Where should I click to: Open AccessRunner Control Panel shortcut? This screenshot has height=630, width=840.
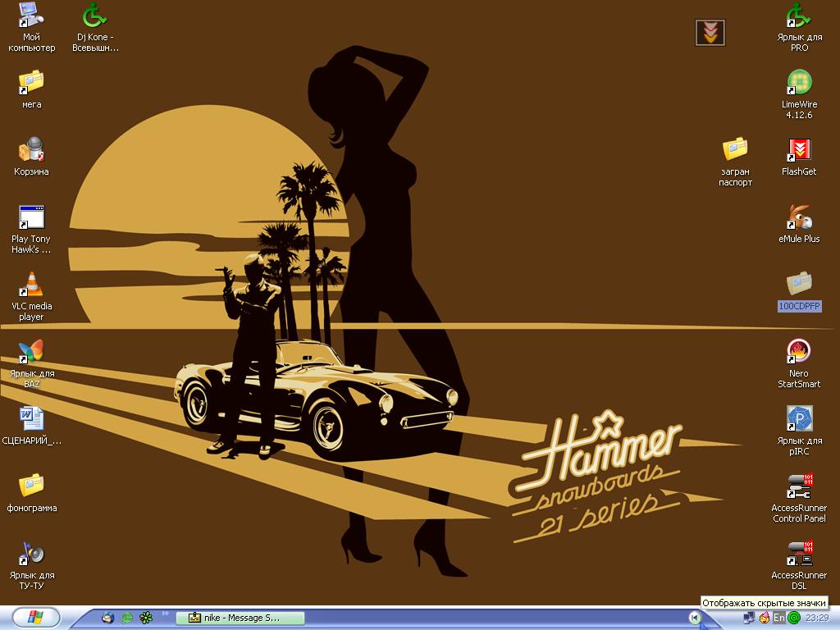pos(798,486)
